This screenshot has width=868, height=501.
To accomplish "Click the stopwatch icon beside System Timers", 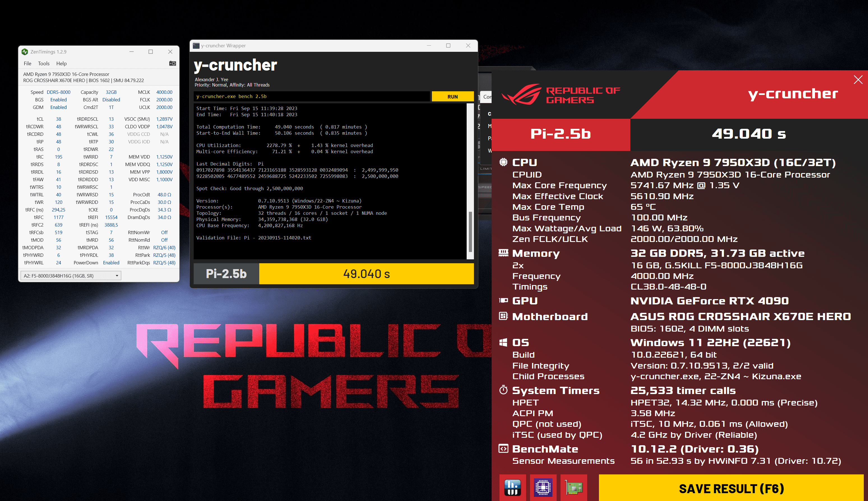I will click(503, 390).
